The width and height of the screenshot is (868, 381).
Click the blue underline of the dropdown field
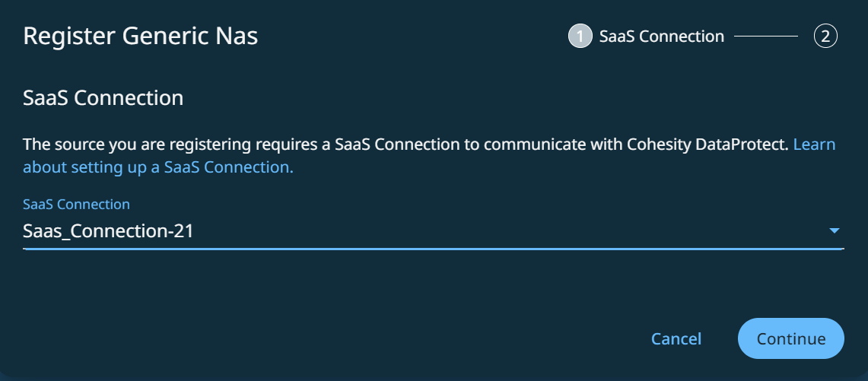click(x=434, y=248)
